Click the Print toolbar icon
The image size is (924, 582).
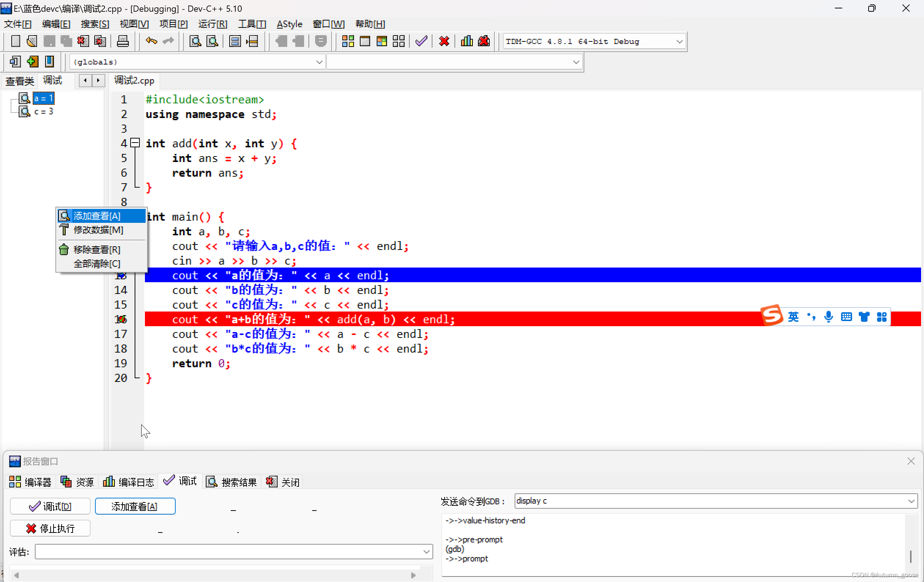point(123,41)
